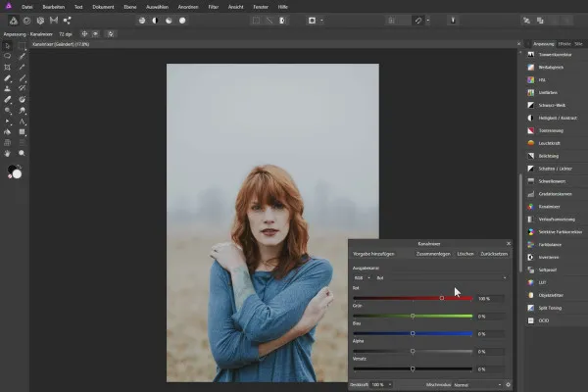Apply Auto Levels from toolbar
The height and width of the screenshot is (392, 588).
pos(142,21)
